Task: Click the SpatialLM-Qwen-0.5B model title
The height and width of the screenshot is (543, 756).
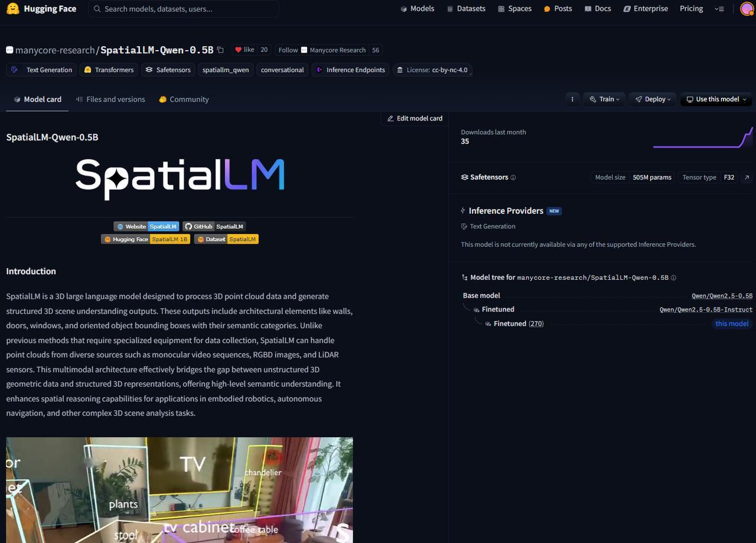Action: click(157, 50)
